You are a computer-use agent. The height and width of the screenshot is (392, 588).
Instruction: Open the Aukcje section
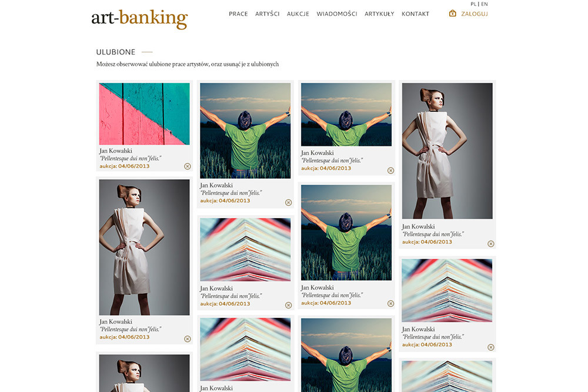tap(298, 14)
